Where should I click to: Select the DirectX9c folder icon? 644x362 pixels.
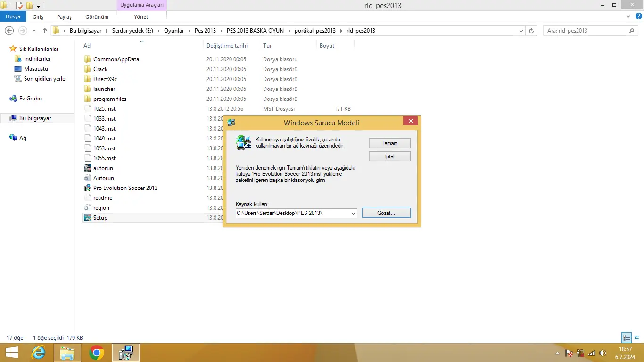click(x=87, y=79)
